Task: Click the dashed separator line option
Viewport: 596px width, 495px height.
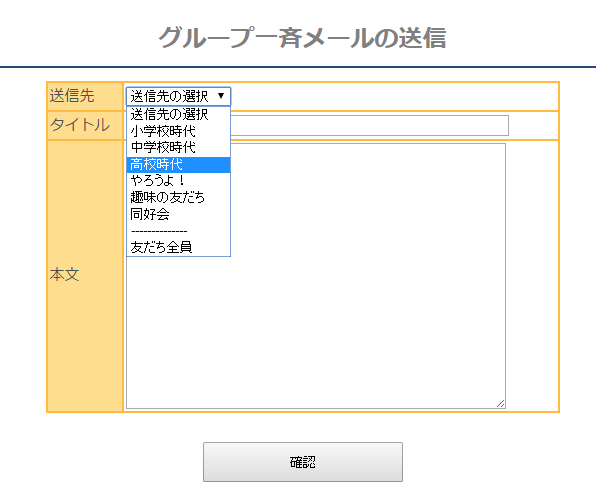Action: pyautogui.click(x=178, y=231)
